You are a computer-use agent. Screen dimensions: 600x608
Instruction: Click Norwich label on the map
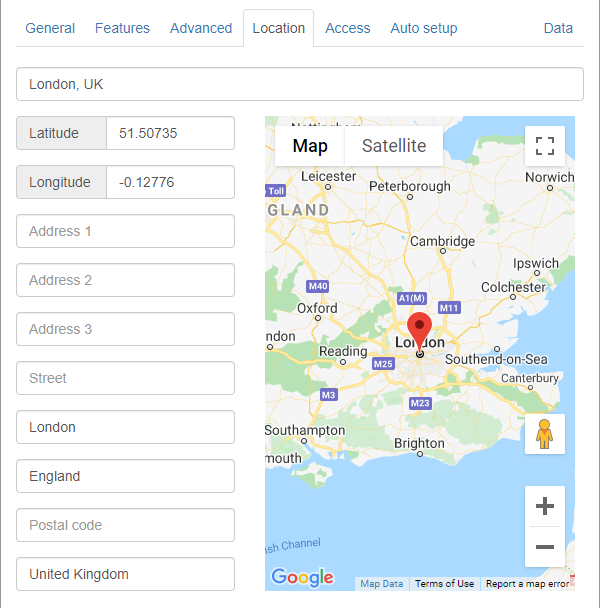point(549,177)
